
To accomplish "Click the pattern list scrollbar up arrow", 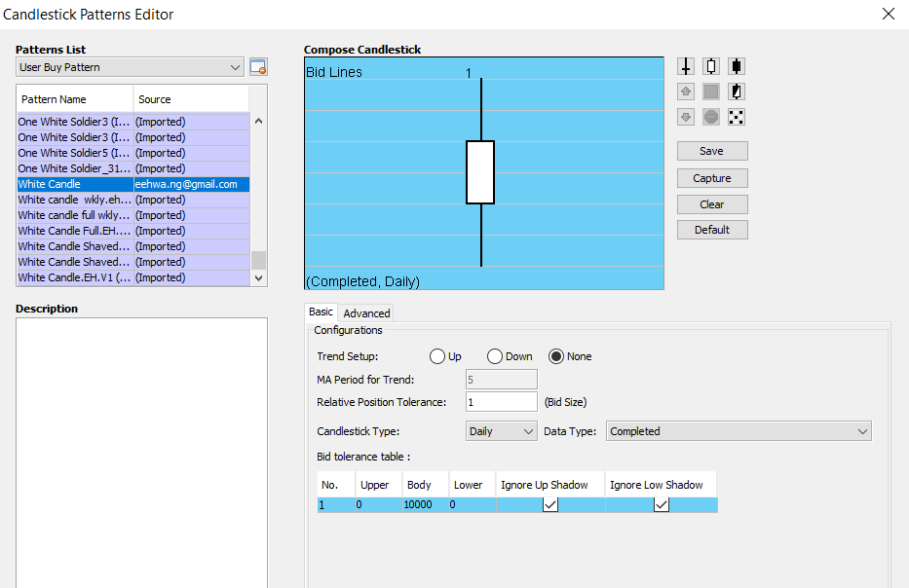I will 258,121.
